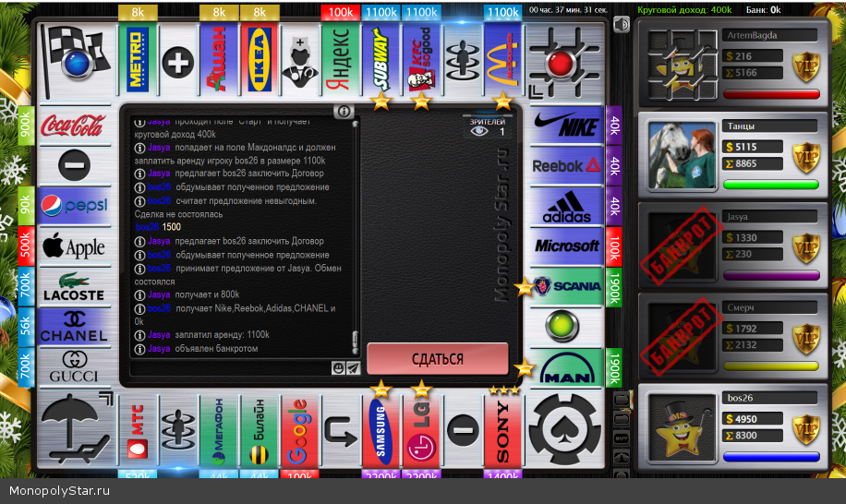Open the IKEA property cell

pos(260,59)
